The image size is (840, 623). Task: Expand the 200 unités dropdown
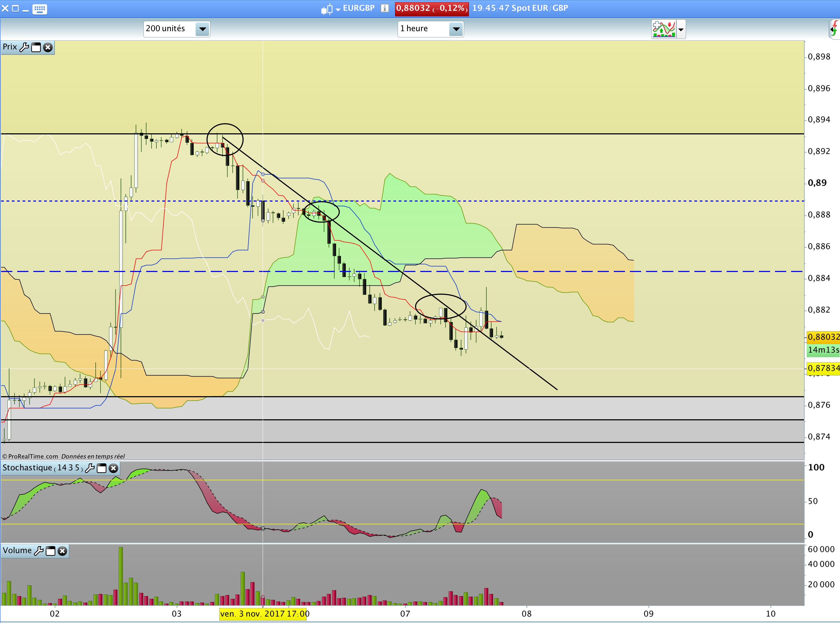202,29
